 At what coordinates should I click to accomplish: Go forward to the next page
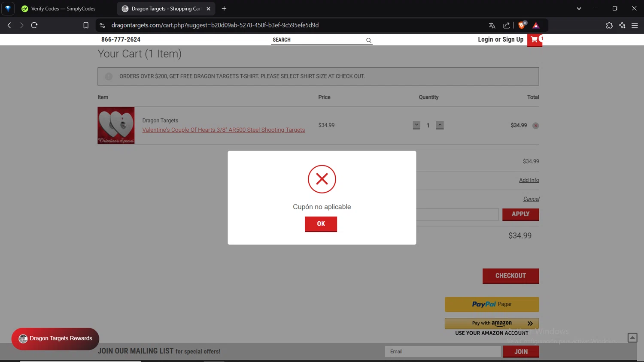[x=21, y=25]
